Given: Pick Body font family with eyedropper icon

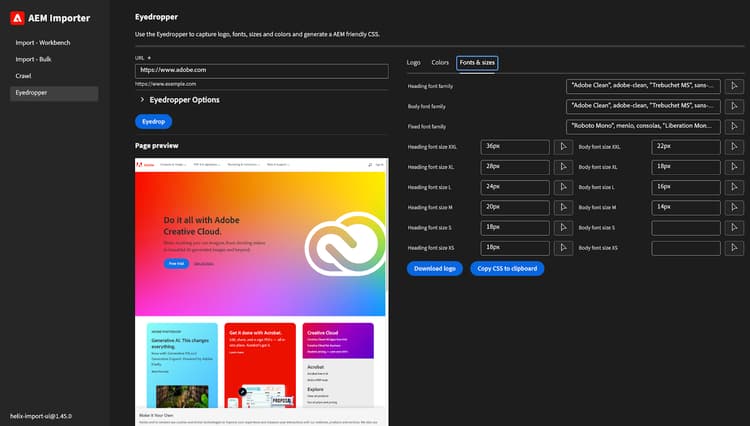Looking at the screenshot, I should (734, 106).
